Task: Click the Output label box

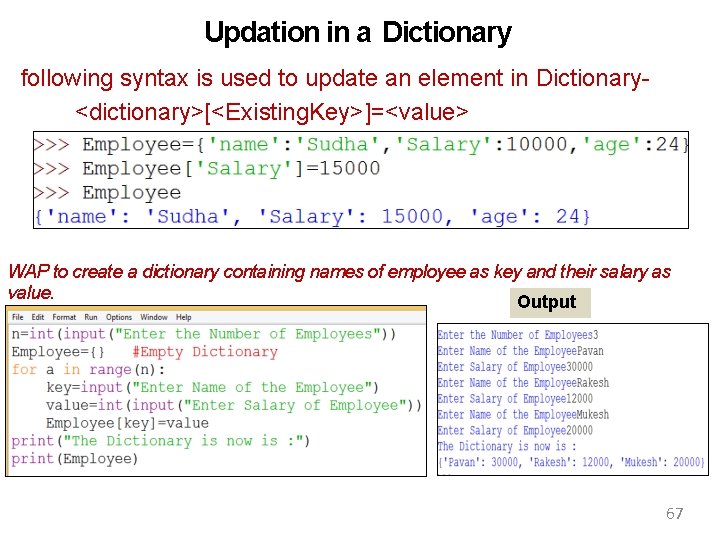Action: tap(550, 303)
